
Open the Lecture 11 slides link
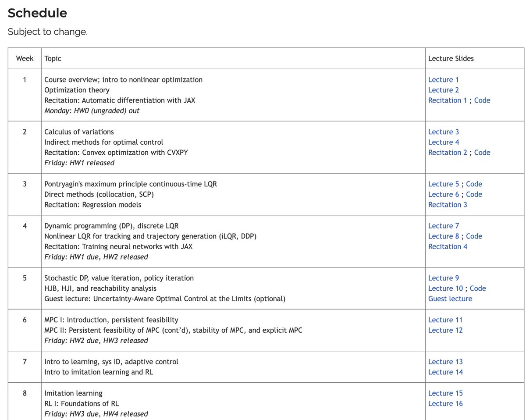(445, 320)
